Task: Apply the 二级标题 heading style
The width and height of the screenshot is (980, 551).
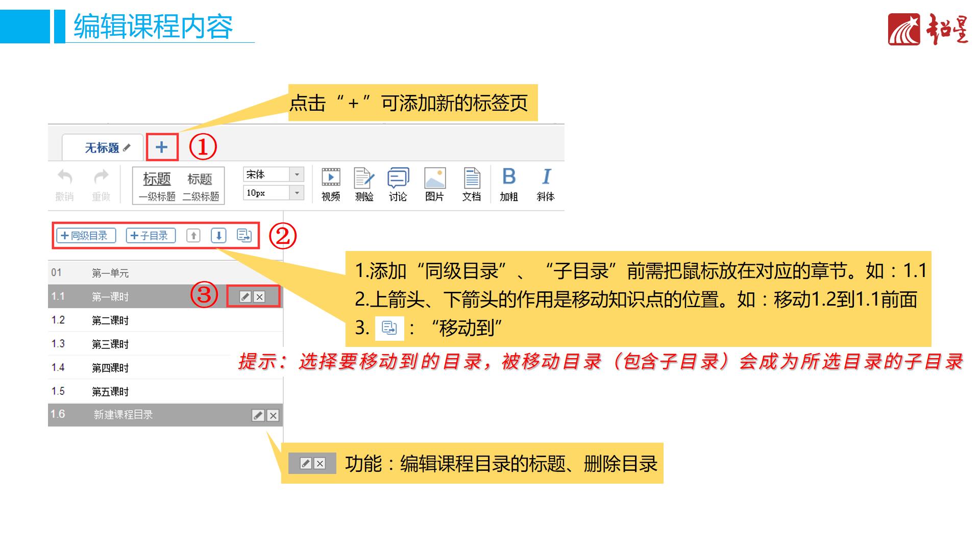Action: 200,186
